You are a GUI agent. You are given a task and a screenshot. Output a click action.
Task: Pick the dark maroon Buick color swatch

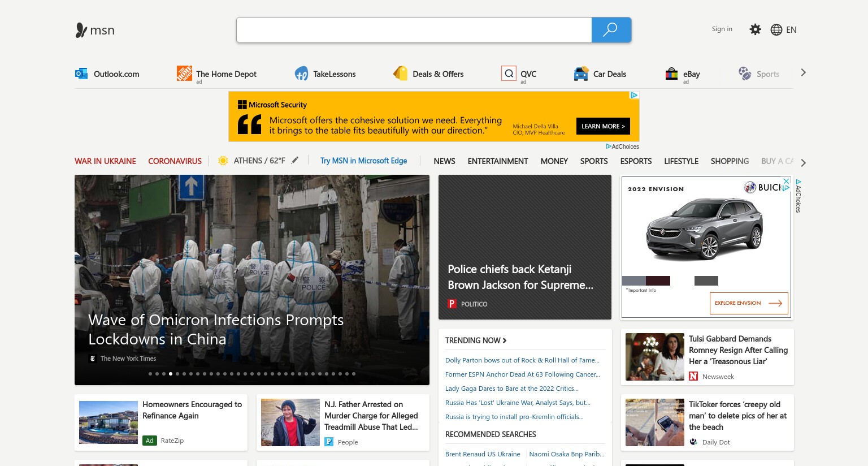tap(658, 281)
